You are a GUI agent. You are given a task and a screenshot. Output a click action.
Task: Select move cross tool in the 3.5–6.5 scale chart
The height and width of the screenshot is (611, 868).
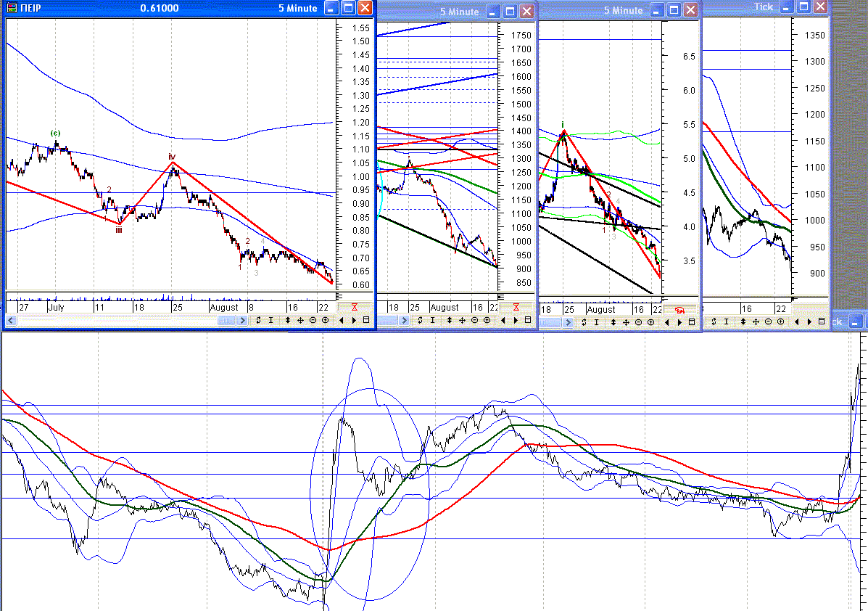(x=626, y=322)
